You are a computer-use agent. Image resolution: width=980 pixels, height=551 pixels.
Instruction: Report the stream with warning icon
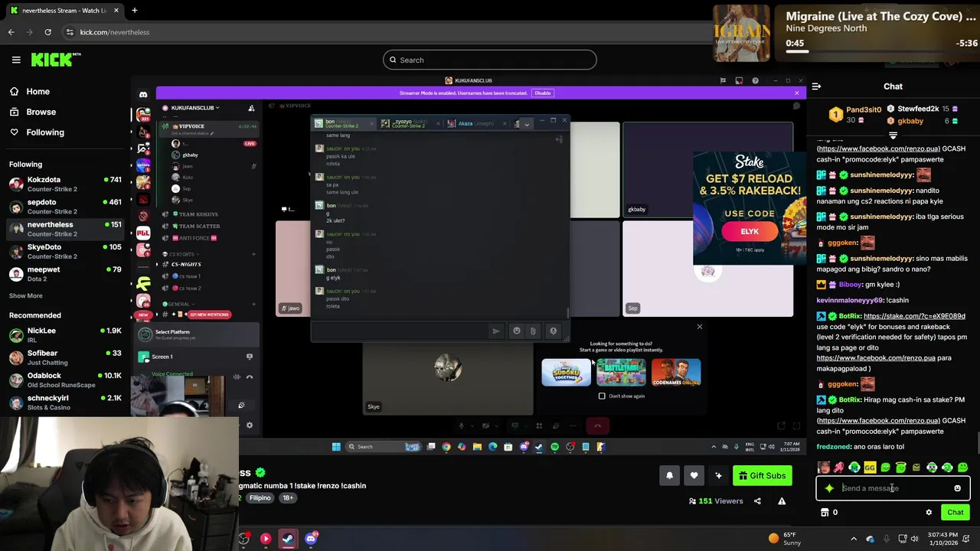(x=782, y=501)
